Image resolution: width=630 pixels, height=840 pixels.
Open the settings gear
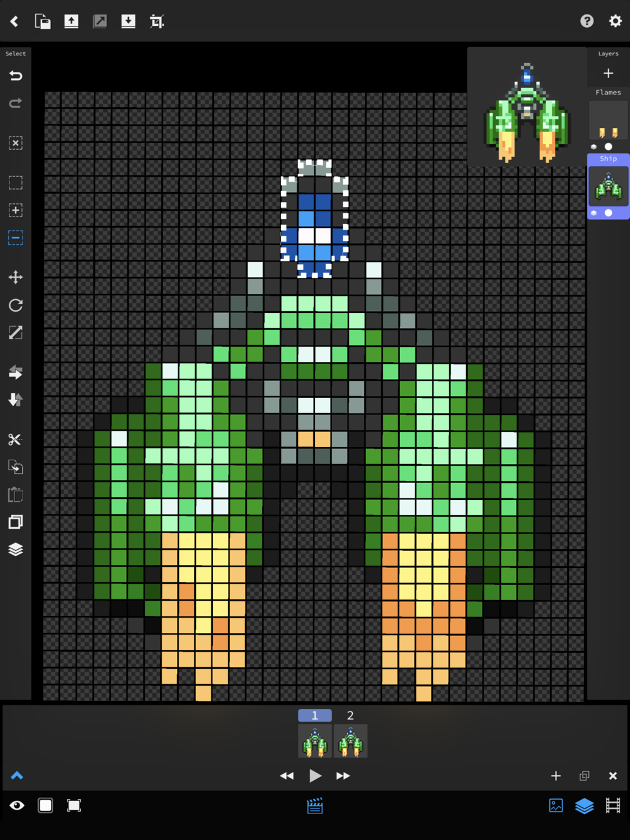point(616,21)
